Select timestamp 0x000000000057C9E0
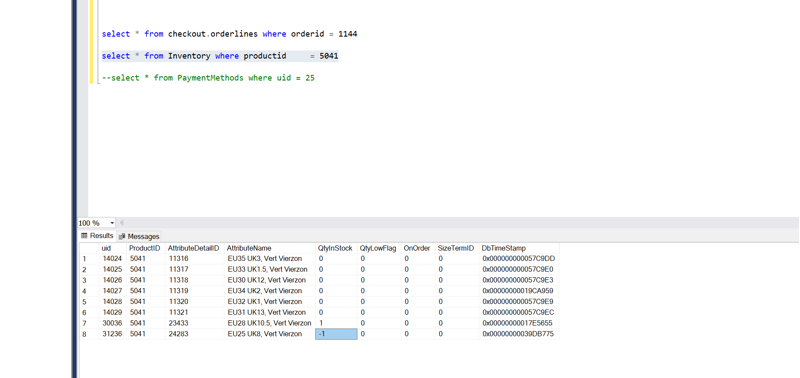This screenshot has height=378, width=800. pos(519,269)
